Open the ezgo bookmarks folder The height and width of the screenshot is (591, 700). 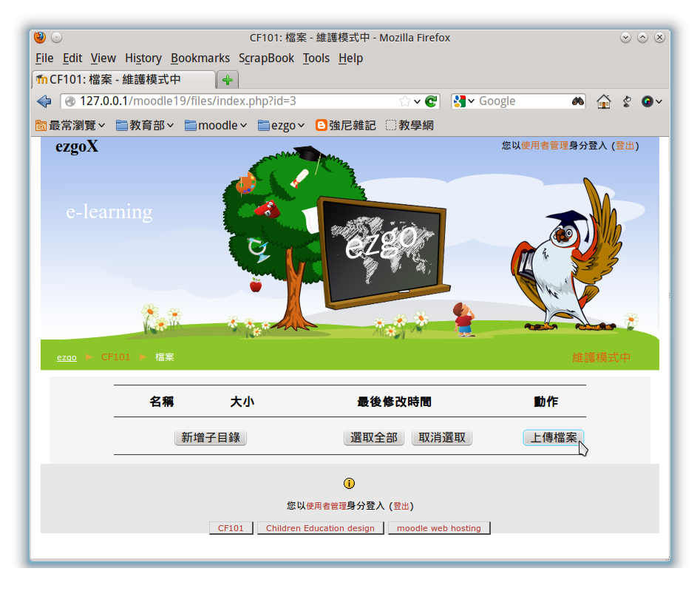point(281,126)
